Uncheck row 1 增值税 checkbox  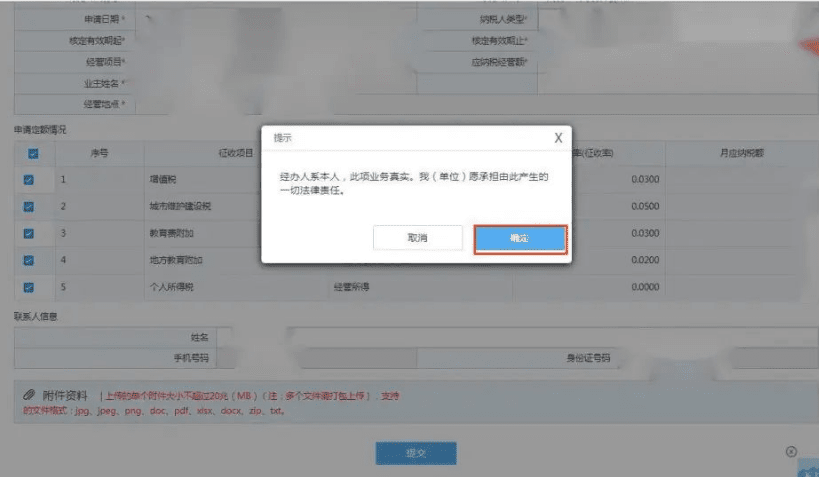tap(29, 180)
